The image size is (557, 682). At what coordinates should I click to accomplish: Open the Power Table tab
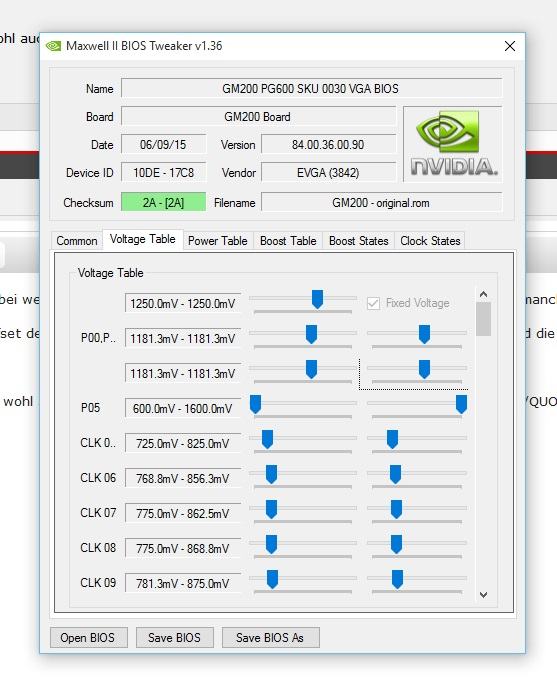218,241
